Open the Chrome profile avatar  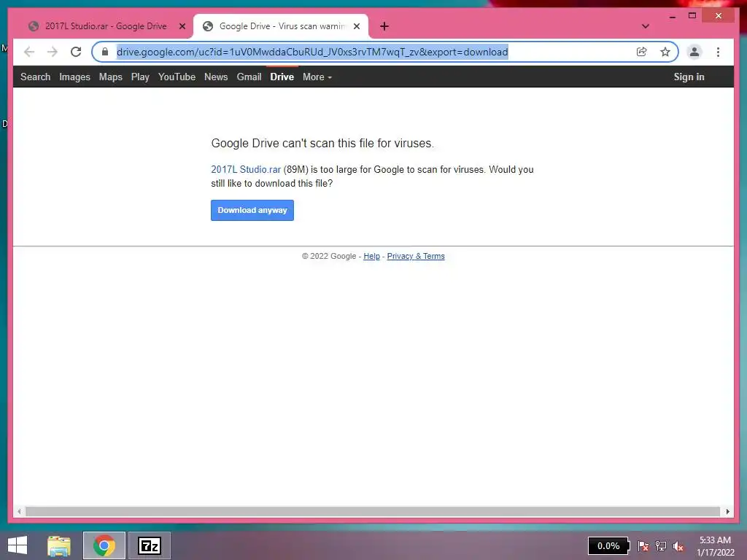point(694,52)
